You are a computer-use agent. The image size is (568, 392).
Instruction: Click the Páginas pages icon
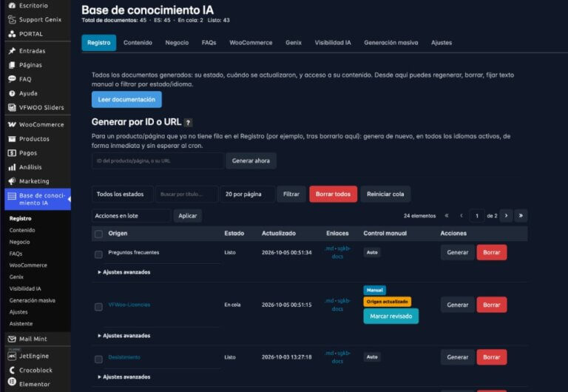12,65
